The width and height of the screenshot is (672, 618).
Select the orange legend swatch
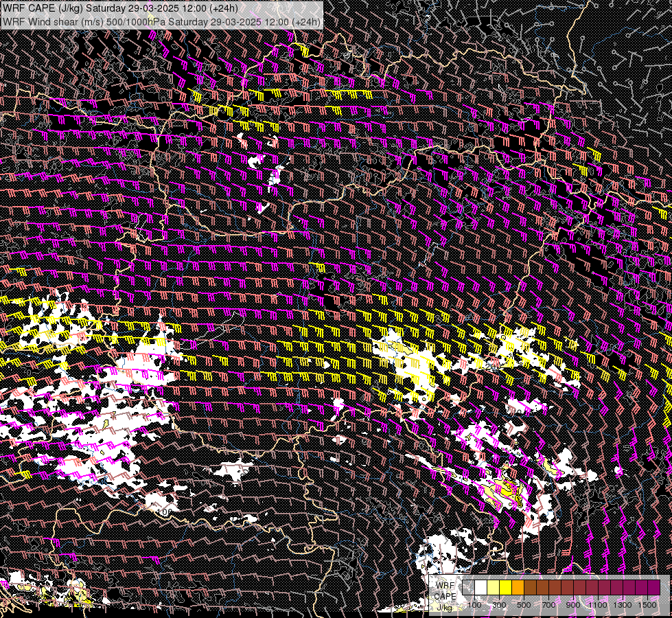click(518, 588)
